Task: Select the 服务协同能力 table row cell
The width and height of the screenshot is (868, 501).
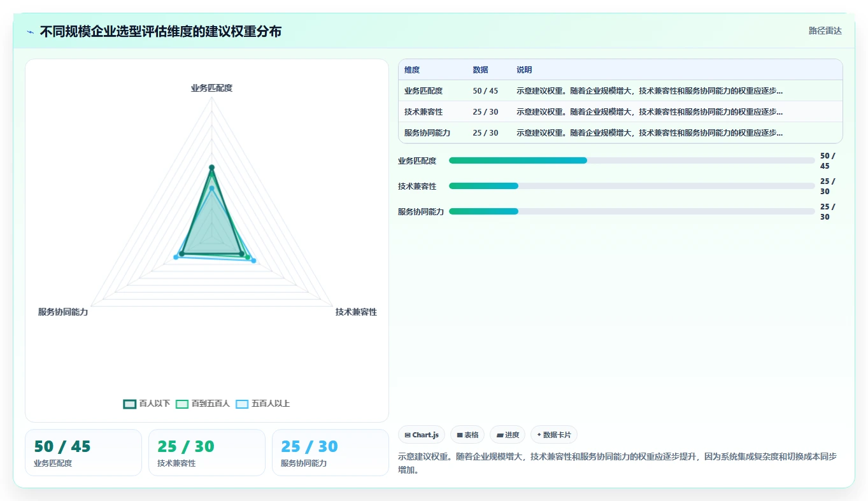Action: pyautogui.click(x=427, y=133)
